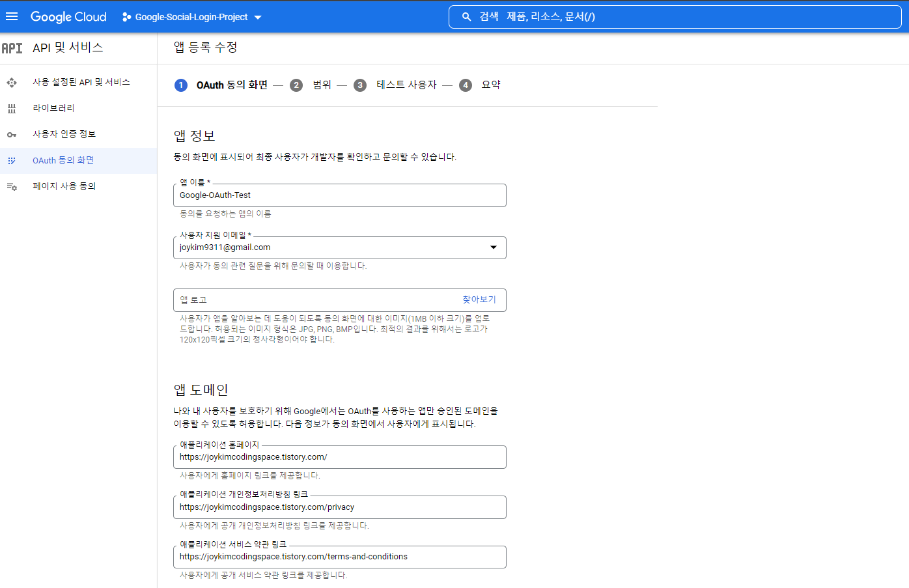Expand the Google-Social-Login-Project dropdown arrow
This screenshot has width=909, height=588.
[x=258, y=18]
